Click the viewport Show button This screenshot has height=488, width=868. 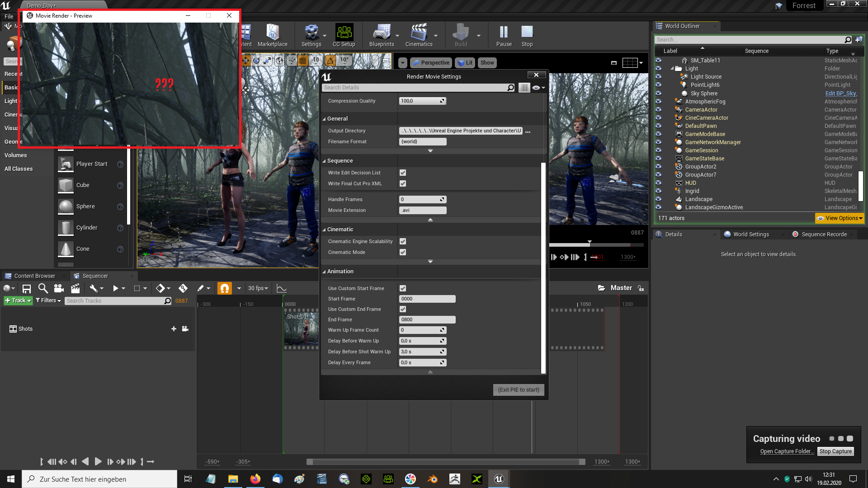coord(487,63)
